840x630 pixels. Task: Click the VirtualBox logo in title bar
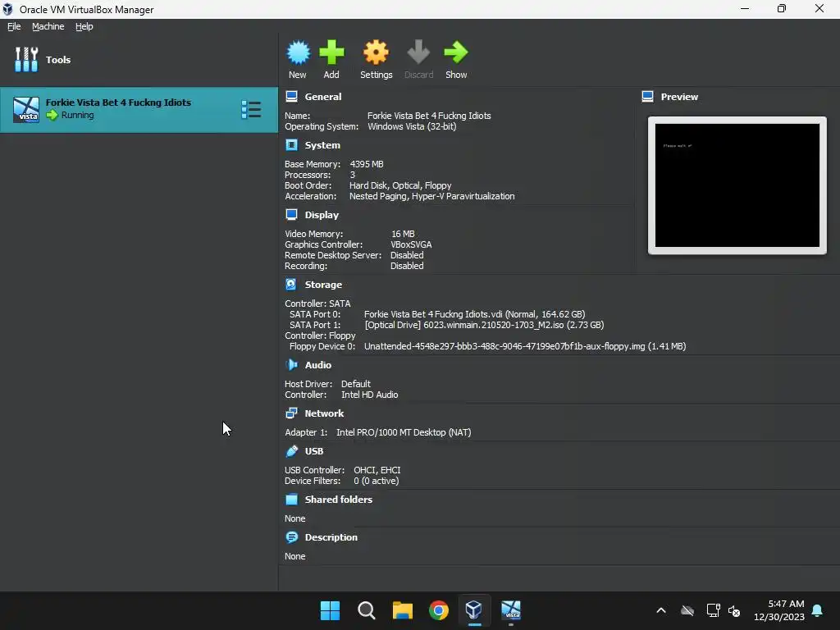tap(7, 9)
